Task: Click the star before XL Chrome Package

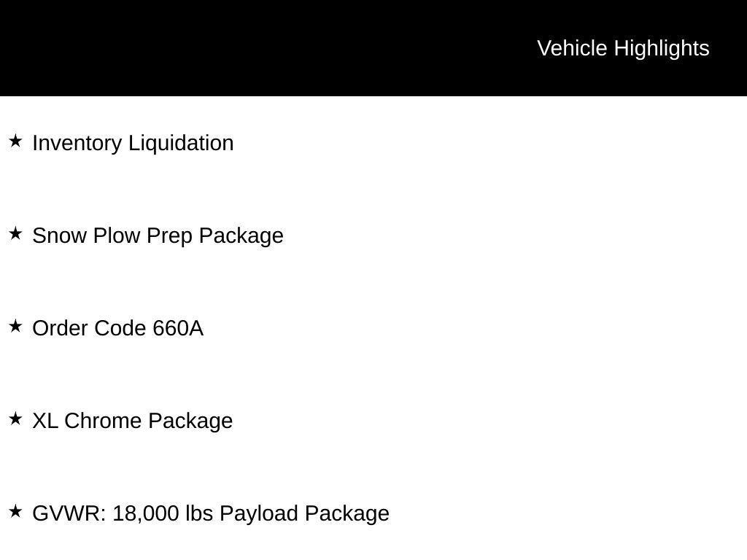Action: pos(16,419)
